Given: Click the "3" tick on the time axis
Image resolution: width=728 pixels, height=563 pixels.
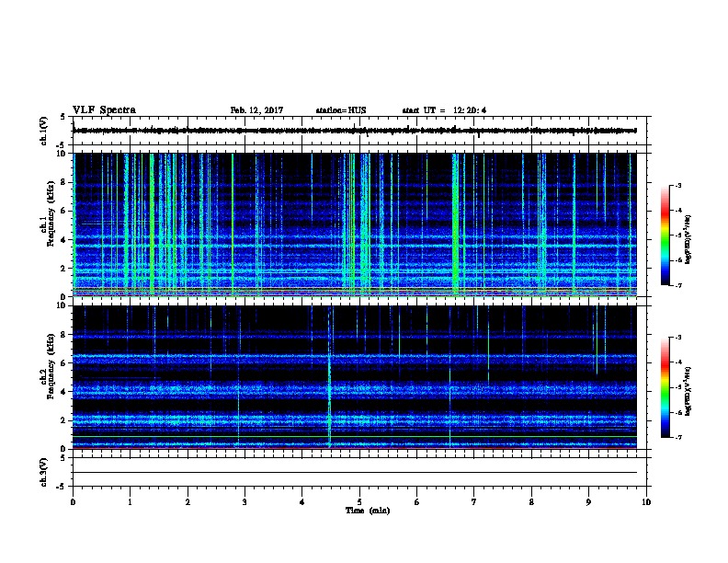Looking at the screenshot, I should pyautogui.click(x=245, y=502).
